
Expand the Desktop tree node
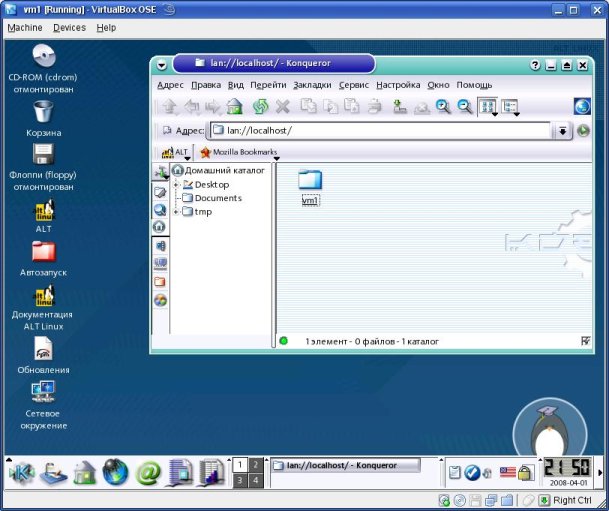point(176,185)
